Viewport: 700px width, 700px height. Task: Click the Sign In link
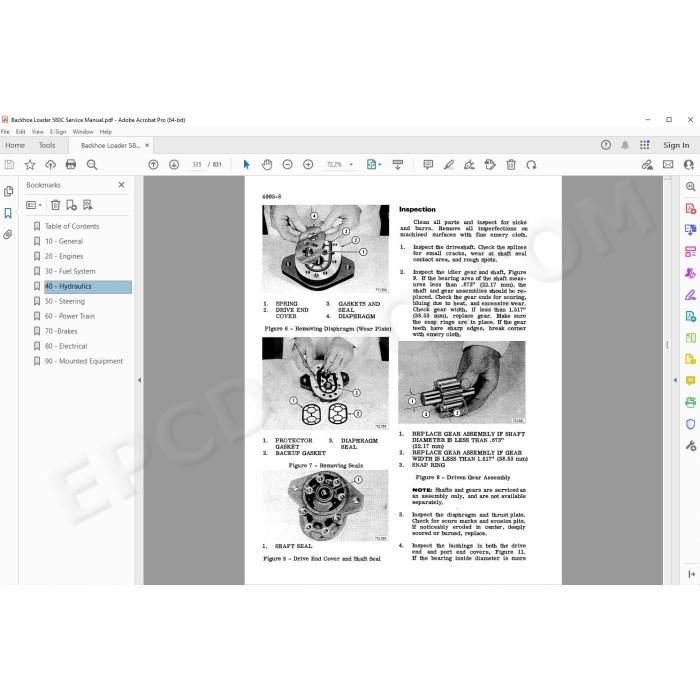point(676,145)
